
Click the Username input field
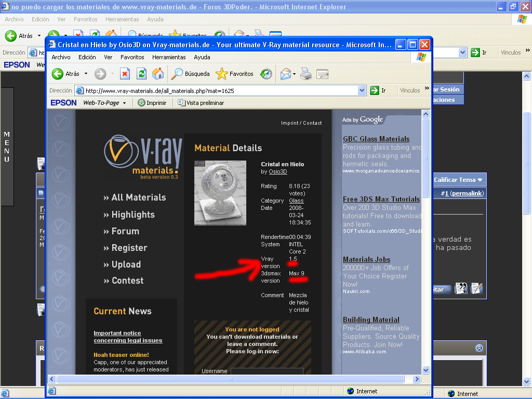[267, 371]
